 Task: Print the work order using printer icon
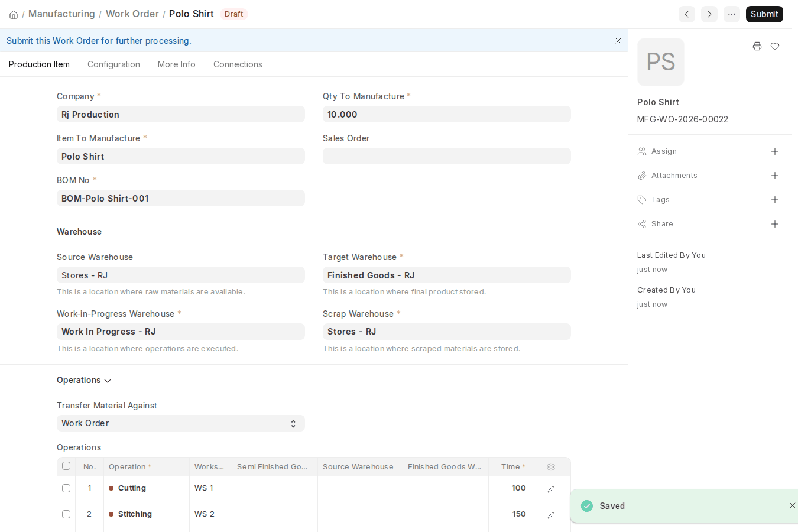tap(757, 46)
